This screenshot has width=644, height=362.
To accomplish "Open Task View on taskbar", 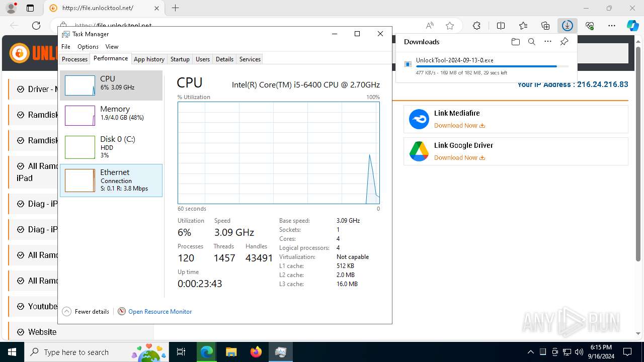I will pyautogui.click(x=182, y=352).
